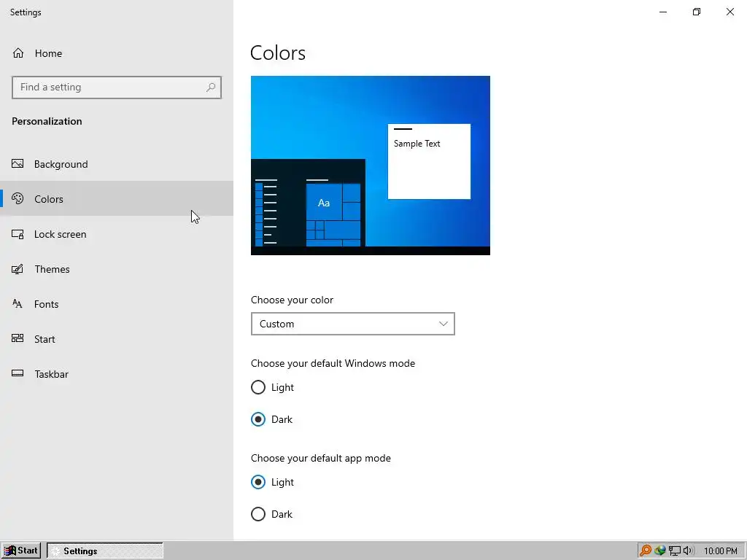The image size is (747, 560).
Task: Click the Start tiles icon in sidebar
Action: click(18, 338)
